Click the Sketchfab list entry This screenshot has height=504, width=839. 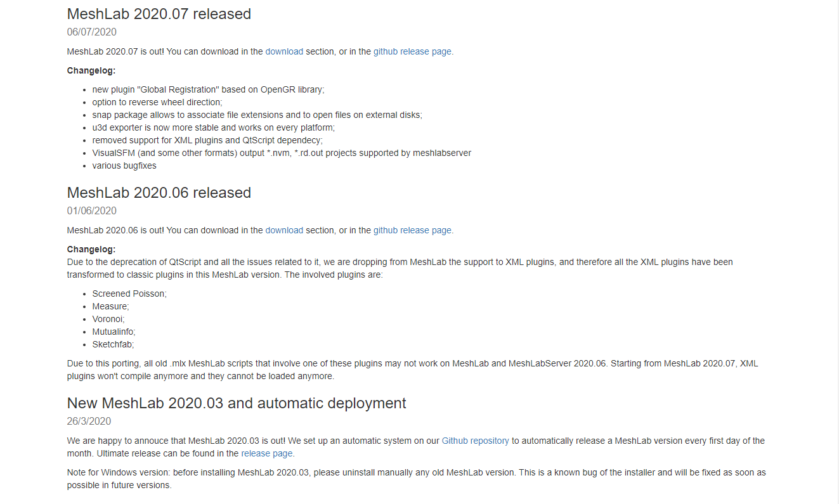click(113, 345)
